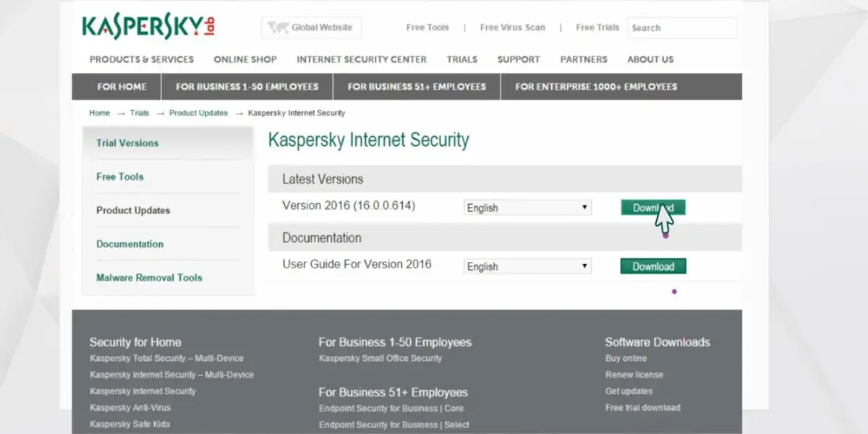Open Kaspersky Total Security – Multi-Device footer link
Image resolution: width=868 pixels, height=434 pixels.
tap(166, 358)
